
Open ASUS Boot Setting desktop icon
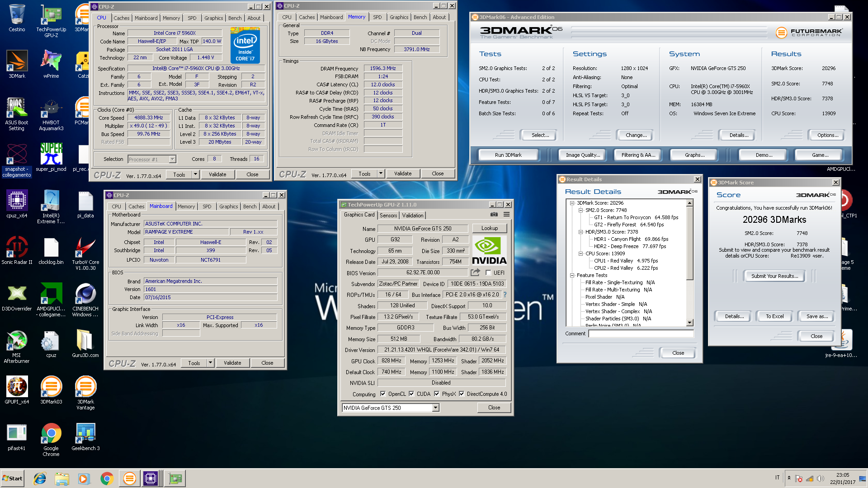click(17, 114)
